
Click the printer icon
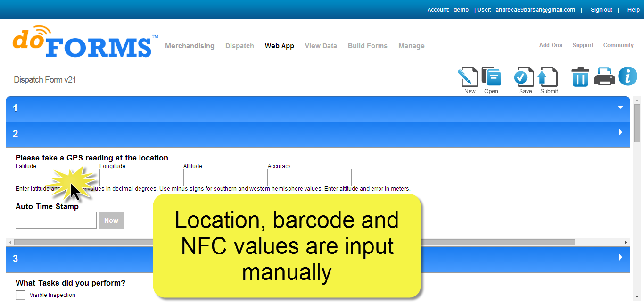pyautogui.click(x=604, y=76)
